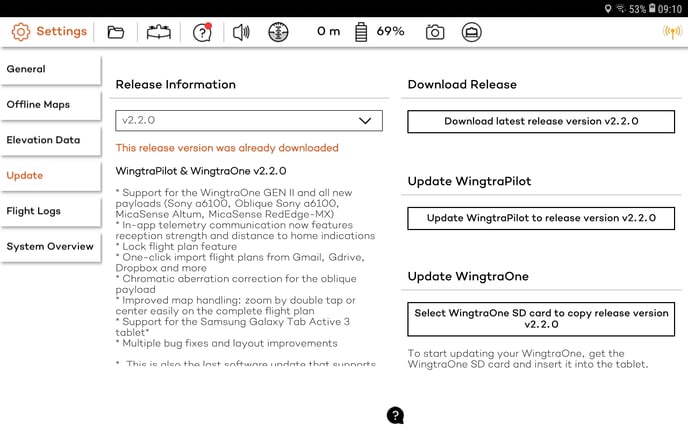
Task: Tap the camera icon in toolbar
Action: pos(435,32)
